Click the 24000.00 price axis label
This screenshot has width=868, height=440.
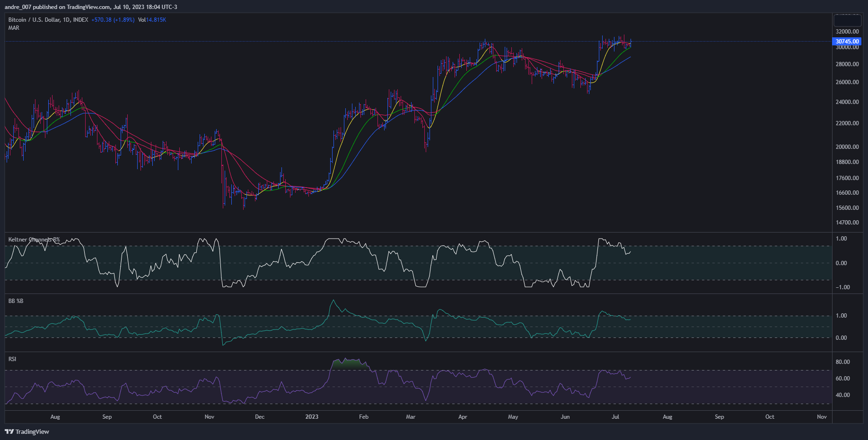click(x=847, y=102)
